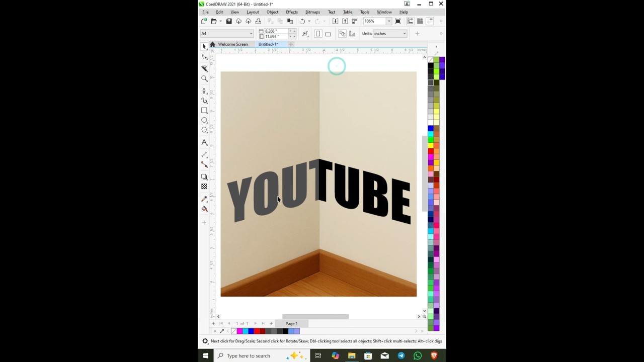This screenshot has width=644, height=362.
Task: Open the File menu
Action: click(x=205, y=12)
